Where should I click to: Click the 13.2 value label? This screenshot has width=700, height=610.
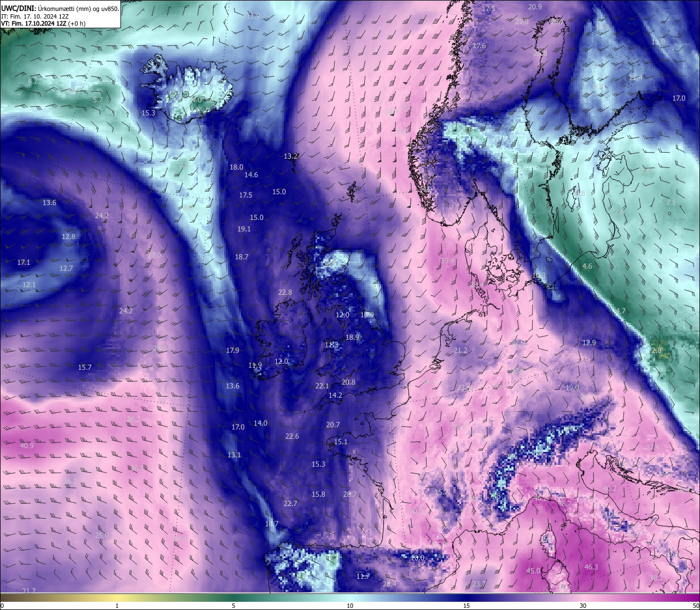pyautogui.click(x=290, y=156)
